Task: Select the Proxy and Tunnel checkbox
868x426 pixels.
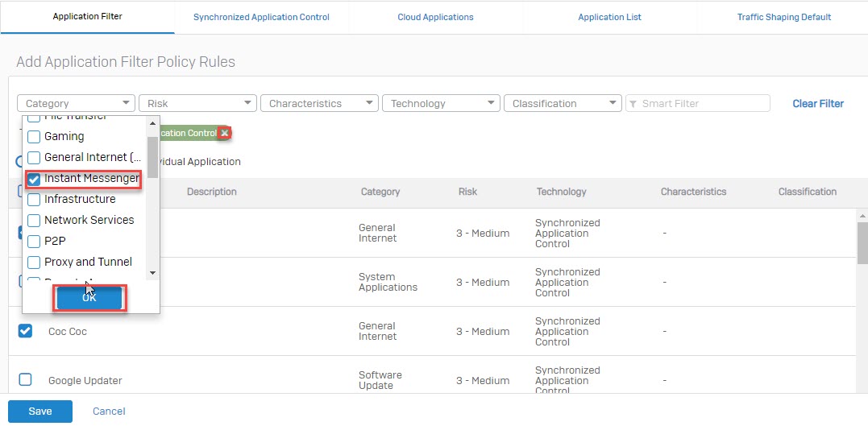Action: pyautogui.click(x=34, y=262)
